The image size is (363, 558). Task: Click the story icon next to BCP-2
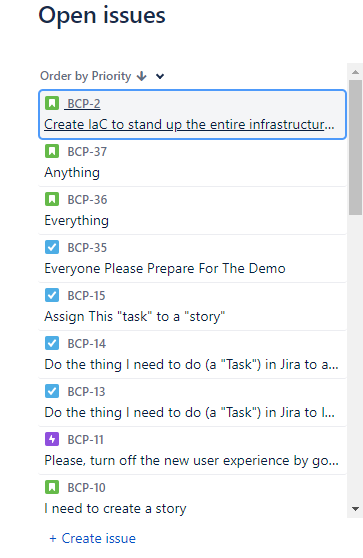coord(52,104)
